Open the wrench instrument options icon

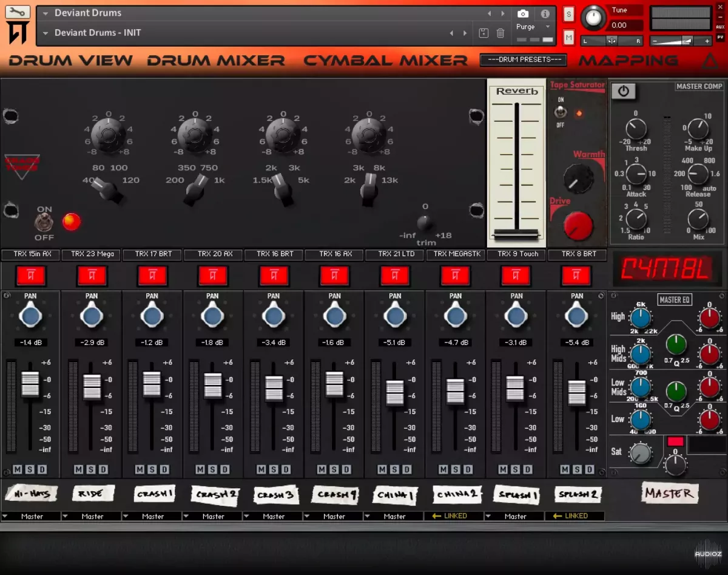click(18, 12)
